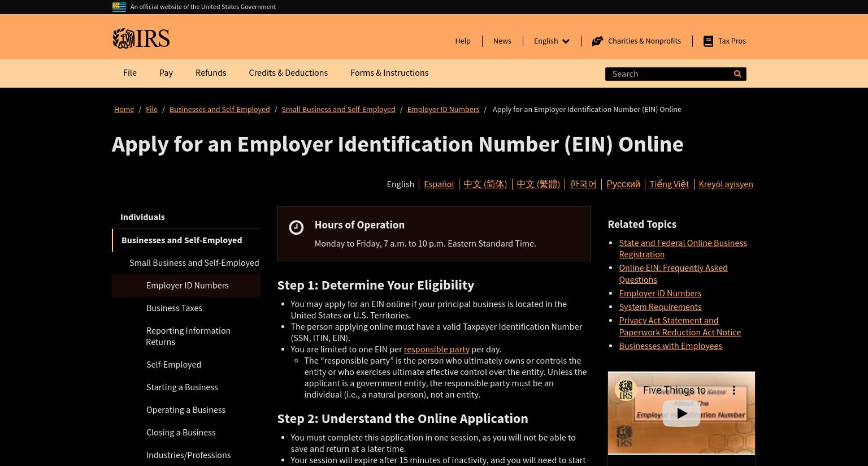Image resolution: width=868 pixels, height=466 pixels.
Task: Click the Charities & Nonprofits hand icon
Action: click(597, 41)
